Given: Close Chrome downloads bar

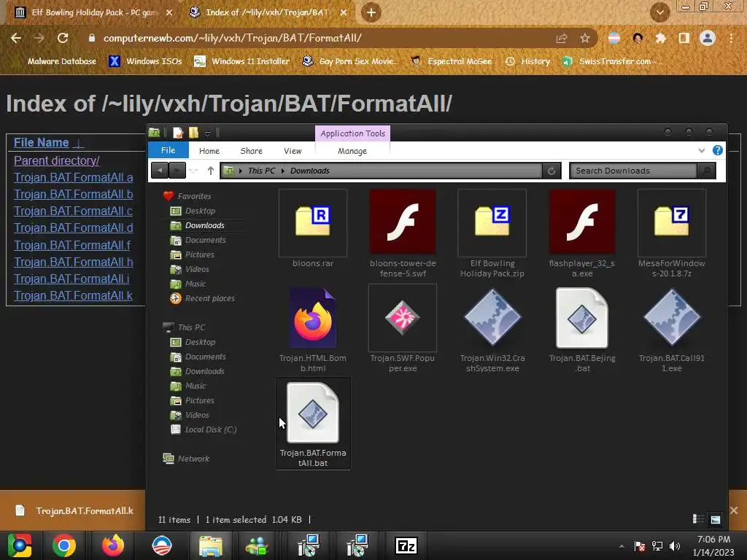Looking at the screenshot, I should point(734,510).
